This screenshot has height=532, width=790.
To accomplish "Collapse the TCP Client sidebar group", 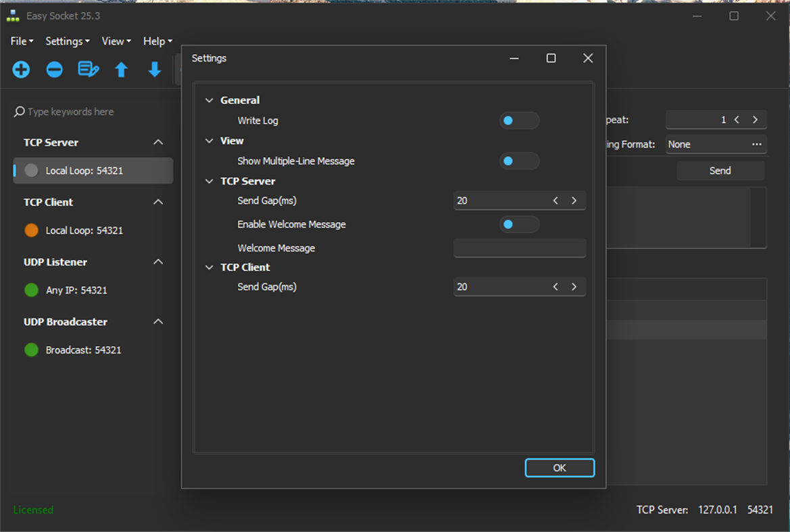I will click(x=158, y=202).
